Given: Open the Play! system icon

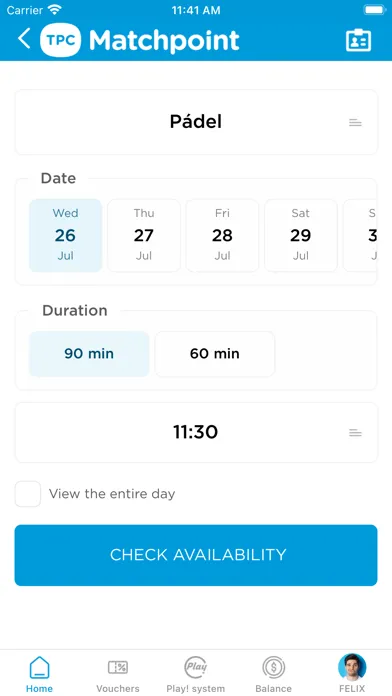Looking at the screenshot, I should [x=196, y=667].
